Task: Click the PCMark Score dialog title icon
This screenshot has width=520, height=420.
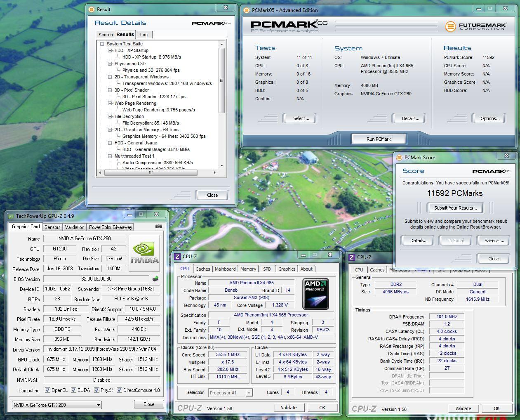Action: [x=399, y=157]
